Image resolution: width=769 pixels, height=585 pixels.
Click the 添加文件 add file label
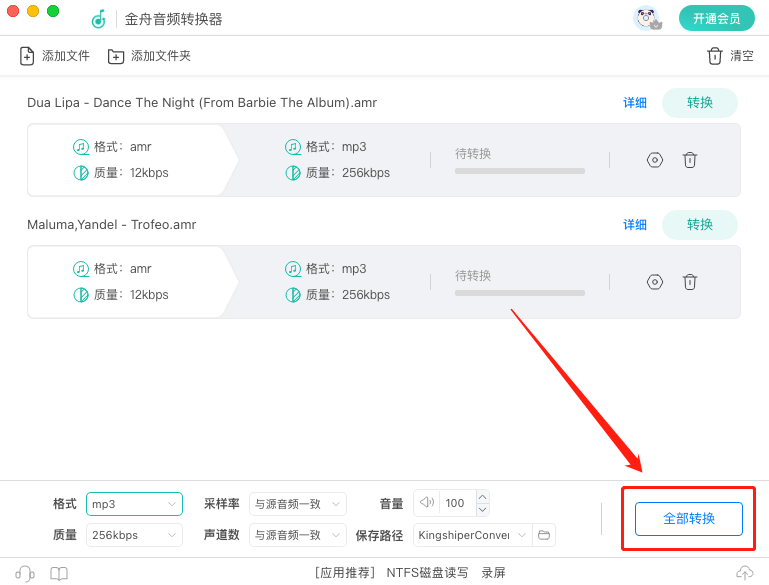click(x=66, y=56)
